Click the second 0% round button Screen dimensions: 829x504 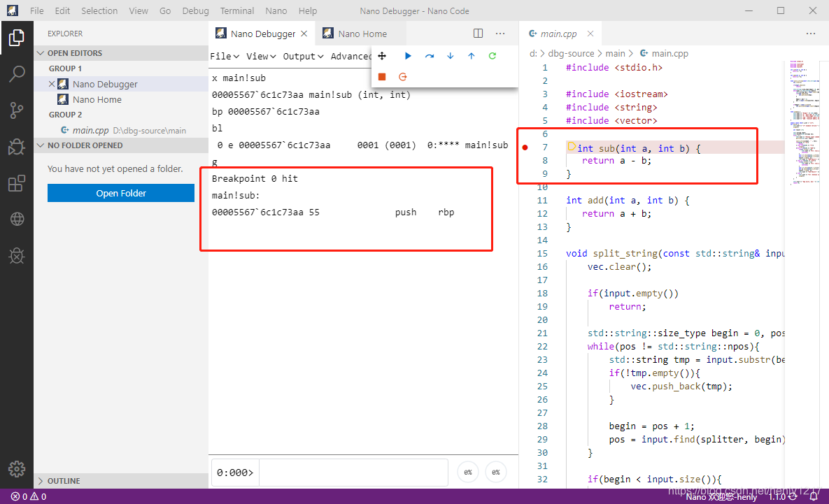[495, 473]
